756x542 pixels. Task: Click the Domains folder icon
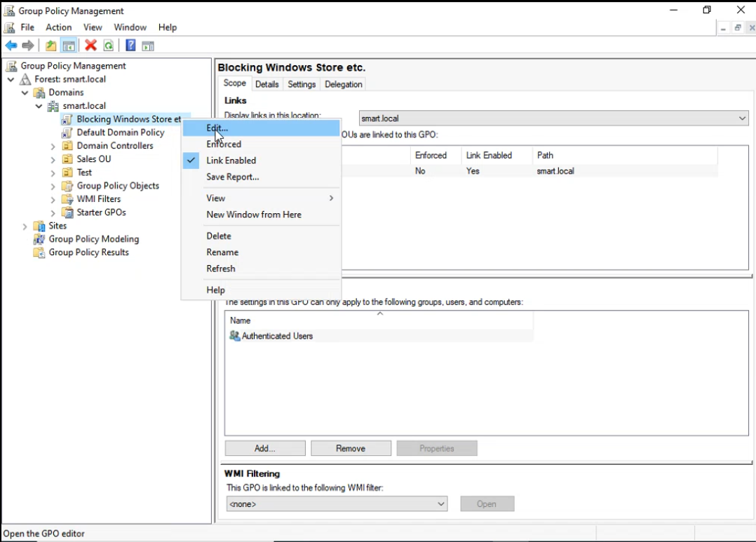pyautogui.click(x=39, y=93)
